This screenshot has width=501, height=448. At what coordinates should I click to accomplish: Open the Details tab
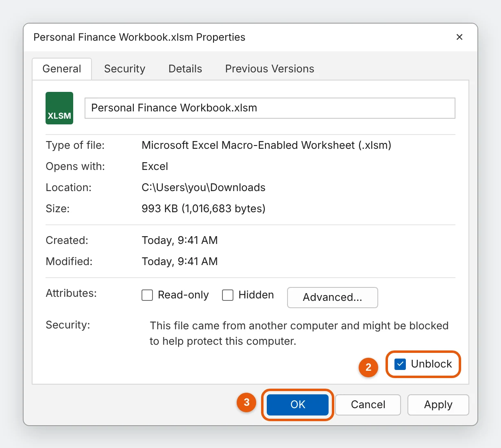pos(185,69)
